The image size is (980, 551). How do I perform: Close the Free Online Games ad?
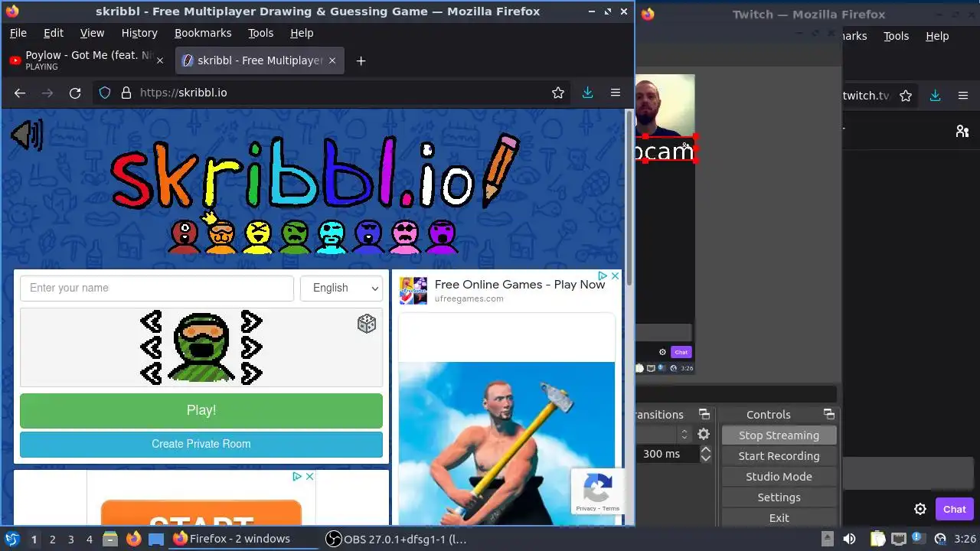point(614,275)
